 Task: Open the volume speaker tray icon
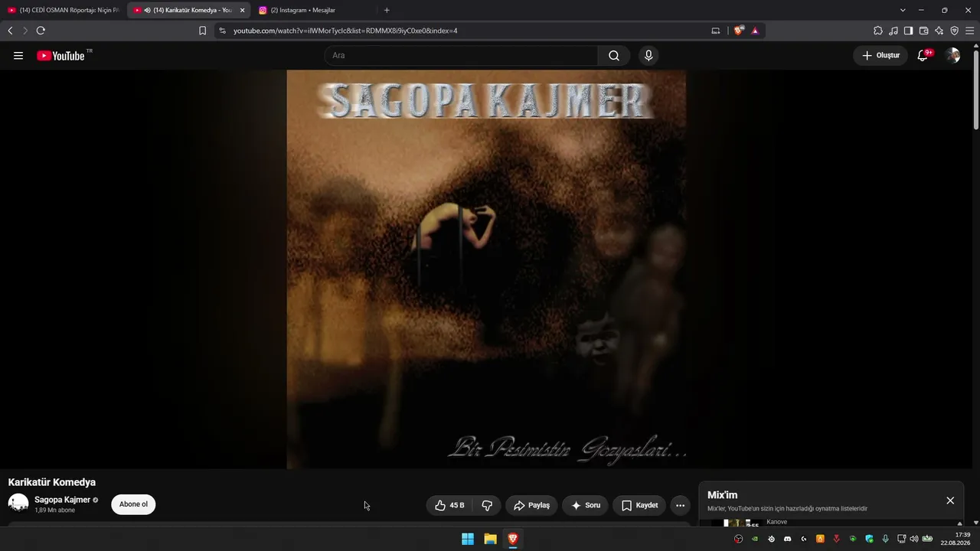point(913,539)
